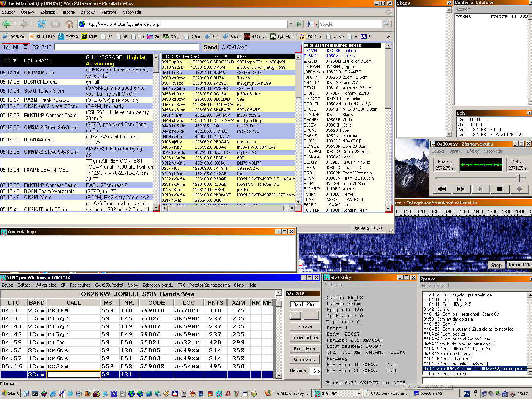Open the Skolni FTP bookmark
The image size is (532, 399).
42,37
